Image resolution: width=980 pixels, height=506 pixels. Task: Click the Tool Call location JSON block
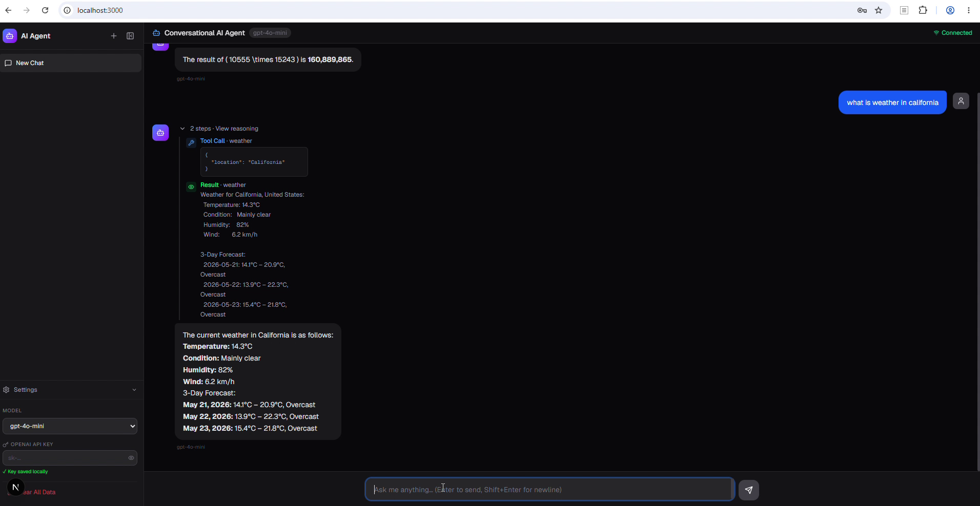[254, 162]
